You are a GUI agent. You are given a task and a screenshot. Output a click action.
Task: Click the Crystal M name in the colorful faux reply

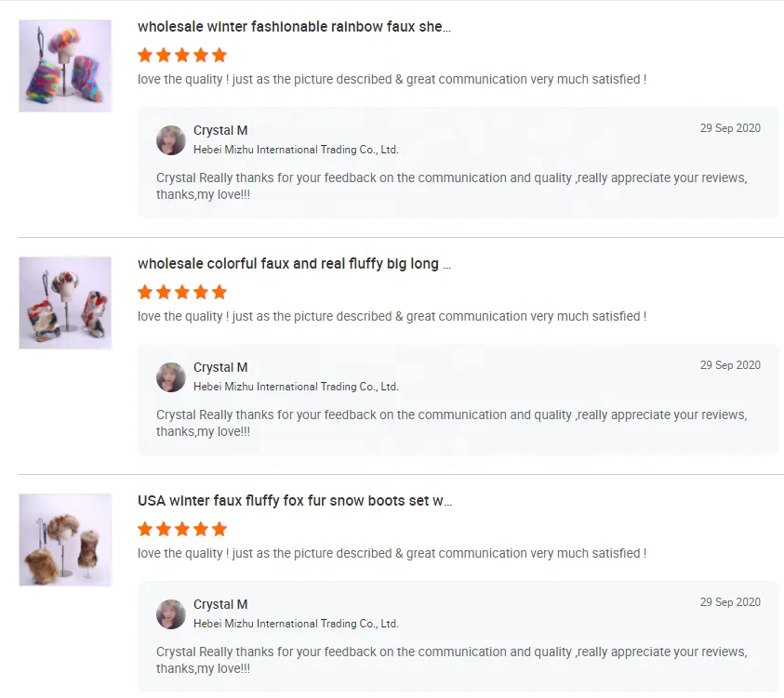(220, 367)
